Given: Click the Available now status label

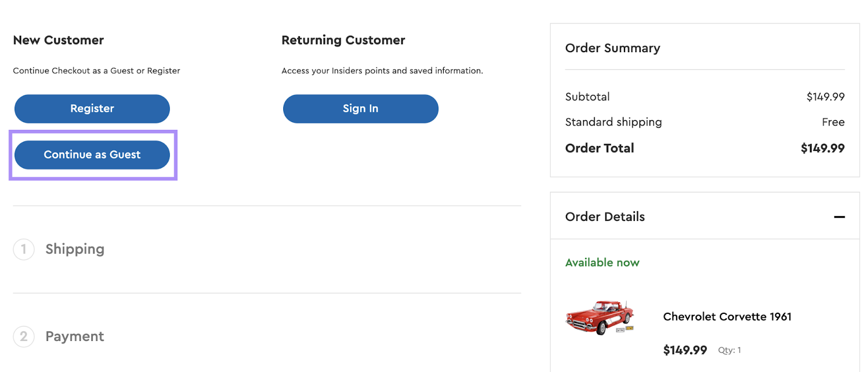Looking at the screenshot, I should tap(602, 262).
